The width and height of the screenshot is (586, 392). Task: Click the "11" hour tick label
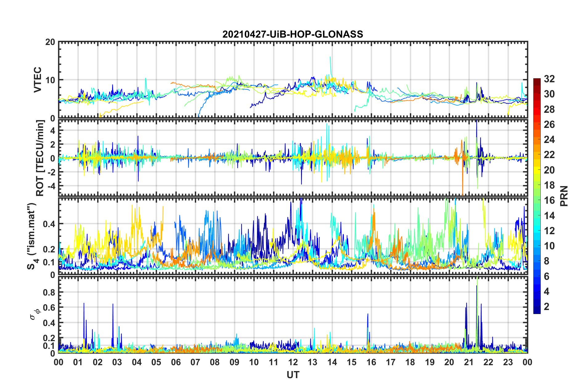pos(274,362)
